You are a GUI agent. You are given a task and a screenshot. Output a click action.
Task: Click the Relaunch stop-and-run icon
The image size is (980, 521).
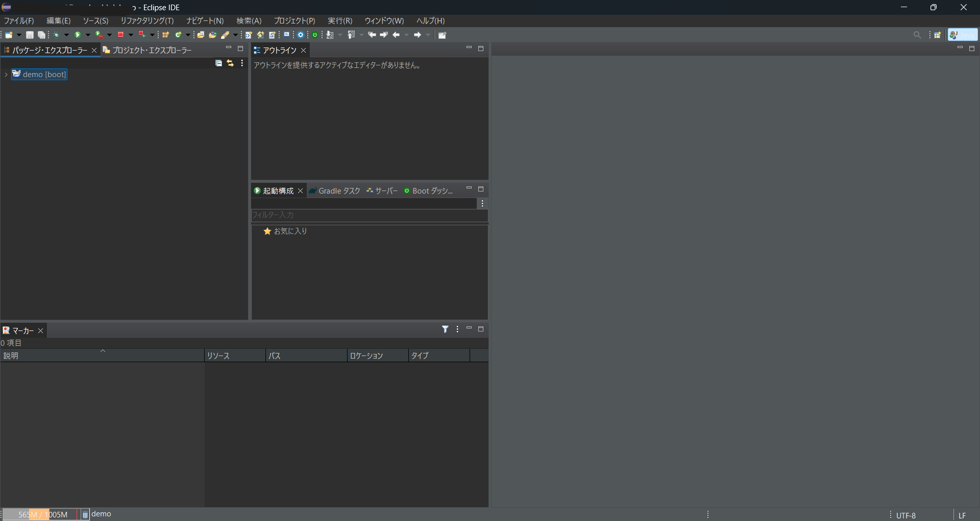tap(142, 35)
